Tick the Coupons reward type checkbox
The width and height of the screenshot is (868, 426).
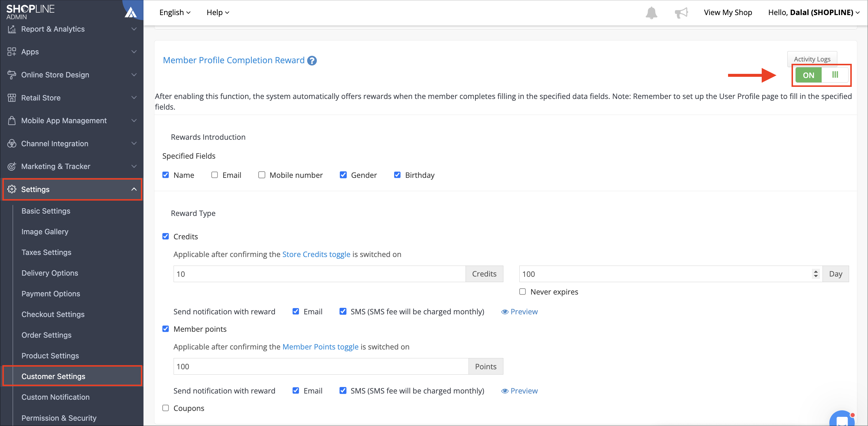165,408
